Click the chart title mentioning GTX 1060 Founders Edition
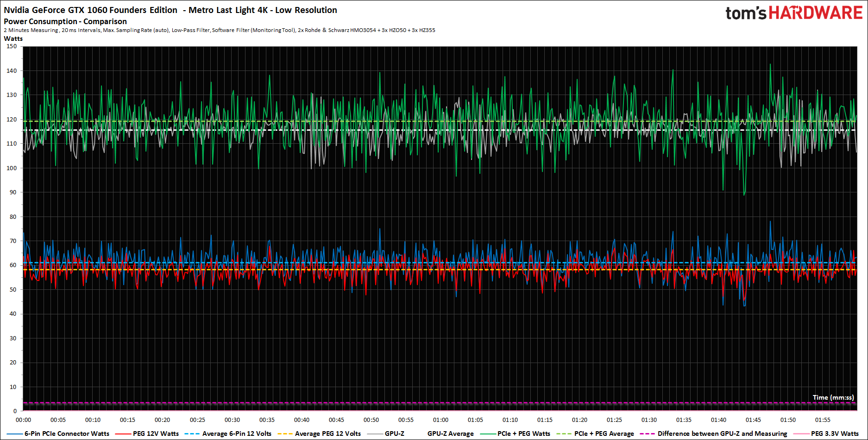The width and height of the screenshot is (868, 440). (170, 10)
